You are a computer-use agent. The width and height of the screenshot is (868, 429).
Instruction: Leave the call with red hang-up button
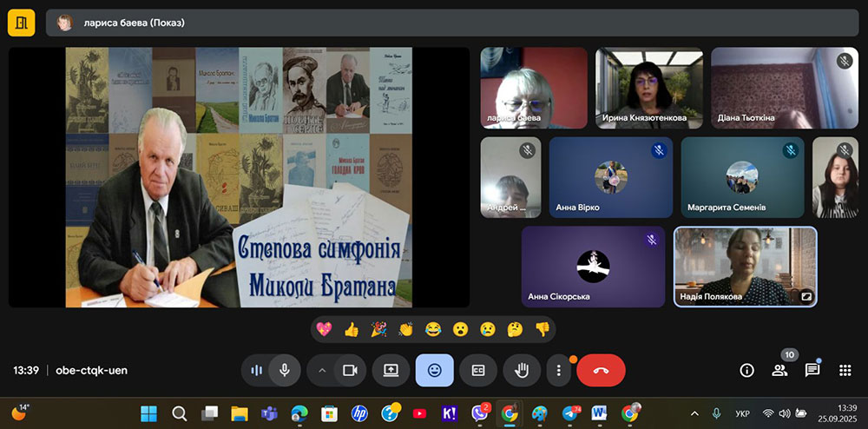click(601, 370)
